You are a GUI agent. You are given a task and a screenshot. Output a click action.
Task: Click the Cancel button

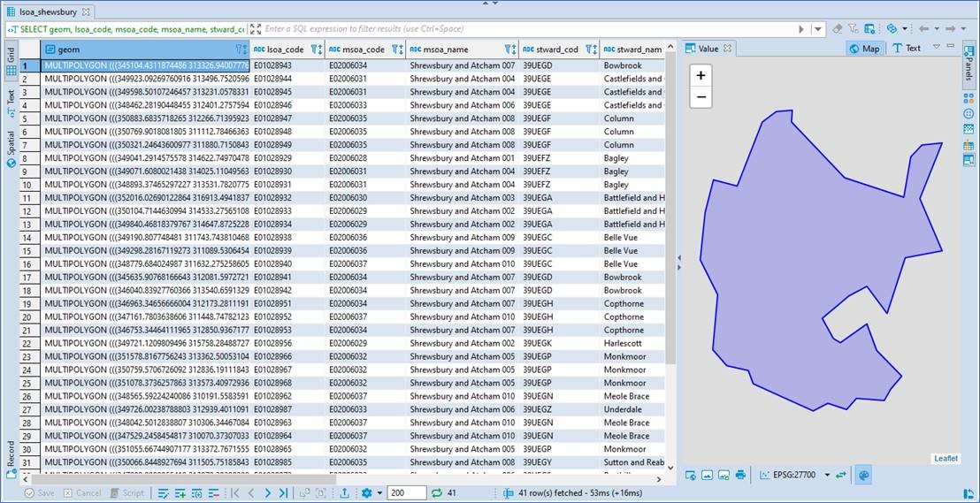pyautogui.click(x=83, y=493)
